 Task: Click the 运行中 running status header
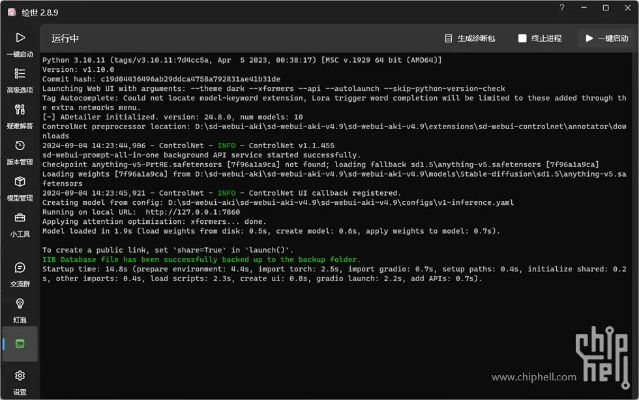[x=66, y=38]
